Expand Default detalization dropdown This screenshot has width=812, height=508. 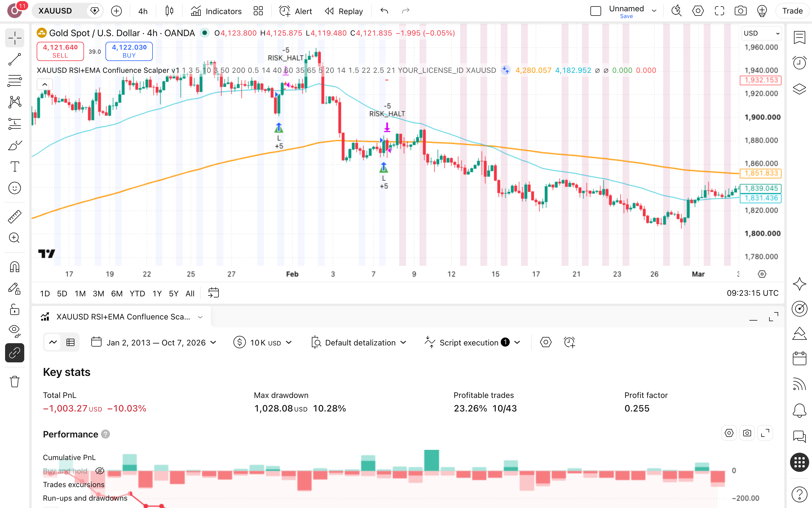(359, 342)
